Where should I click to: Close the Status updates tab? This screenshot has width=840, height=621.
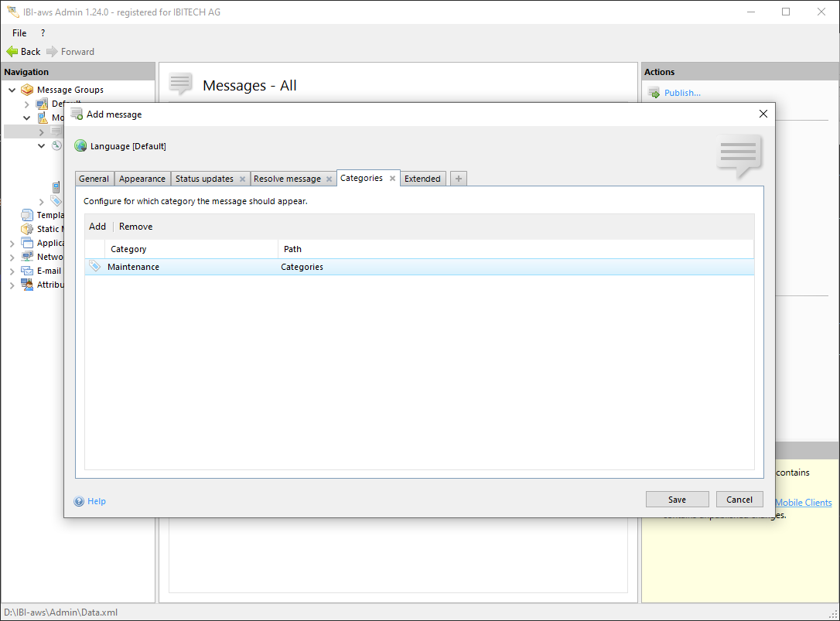pos(242,179)
